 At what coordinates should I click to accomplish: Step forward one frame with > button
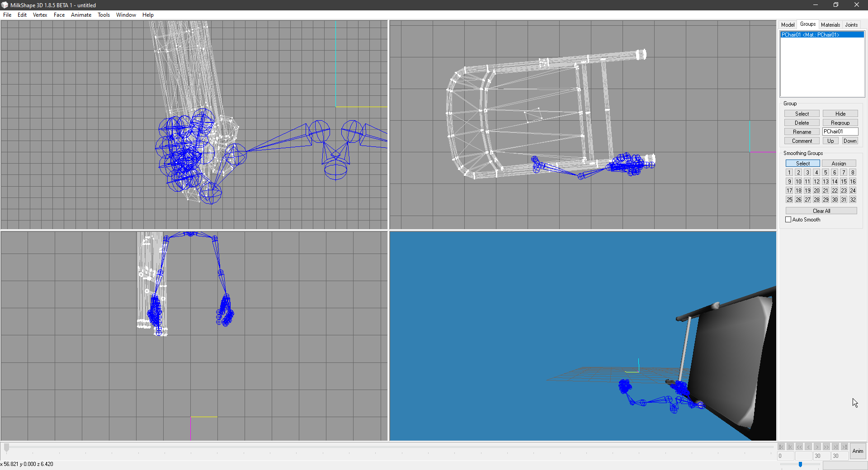coord(817,447)
